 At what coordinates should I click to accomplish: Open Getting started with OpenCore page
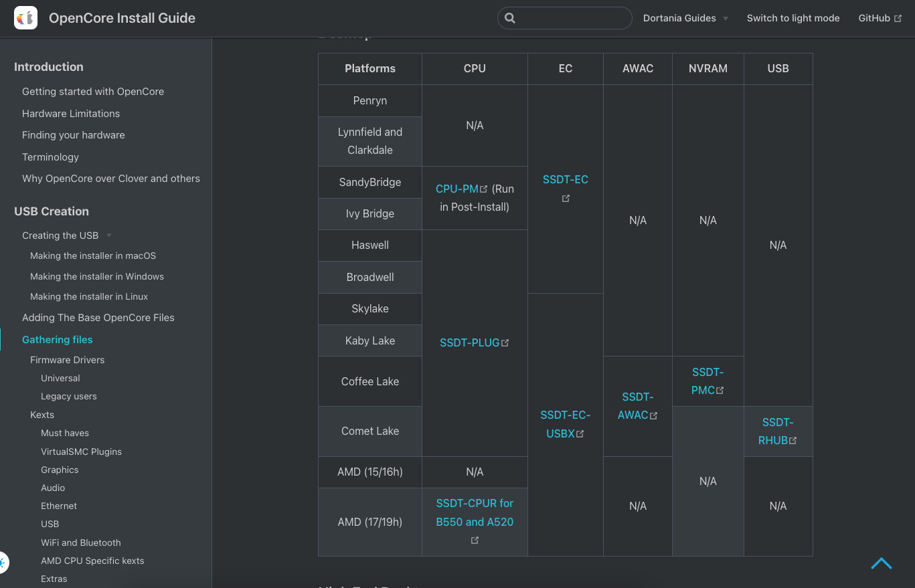pyautogui.click(x=93, y=92)
